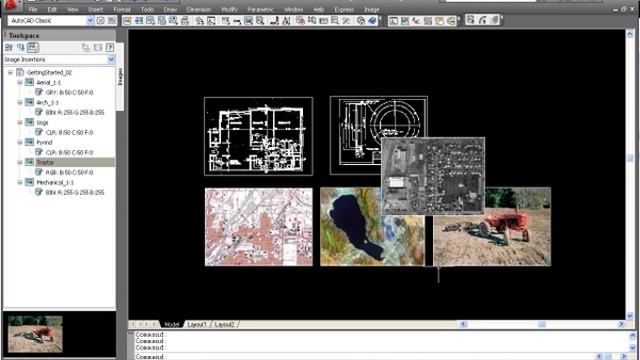Collapse the Mechanical_1:1 tree node
The image size is (640, 360).
[x=20, y=182]
